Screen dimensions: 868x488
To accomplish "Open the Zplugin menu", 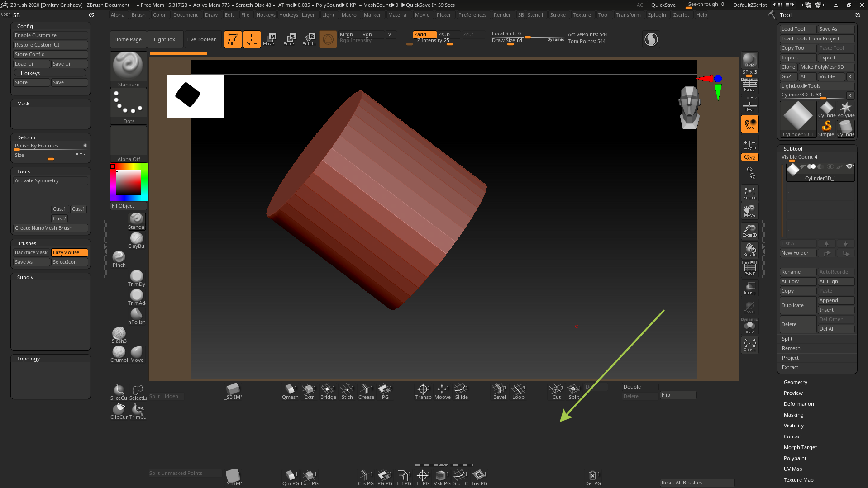I will pyautogui.click(x=657, y=14).
